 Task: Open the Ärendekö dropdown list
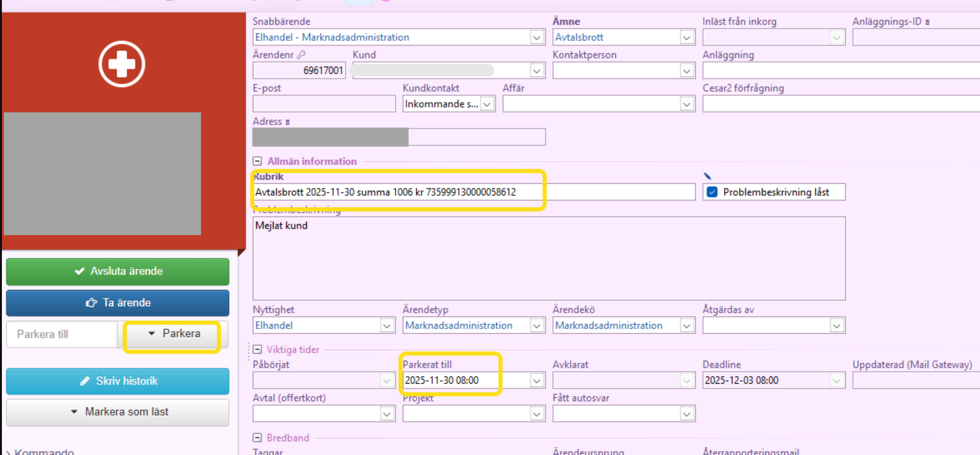[686, 326]
